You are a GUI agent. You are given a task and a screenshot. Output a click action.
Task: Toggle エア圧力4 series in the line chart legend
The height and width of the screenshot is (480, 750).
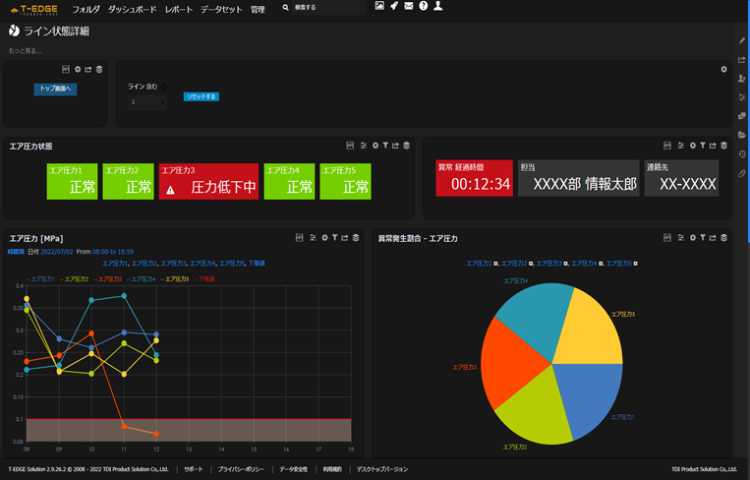[141, 279]
